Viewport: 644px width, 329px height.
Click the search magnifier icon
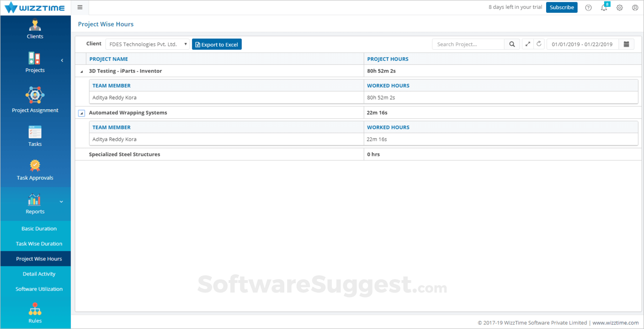512,44
